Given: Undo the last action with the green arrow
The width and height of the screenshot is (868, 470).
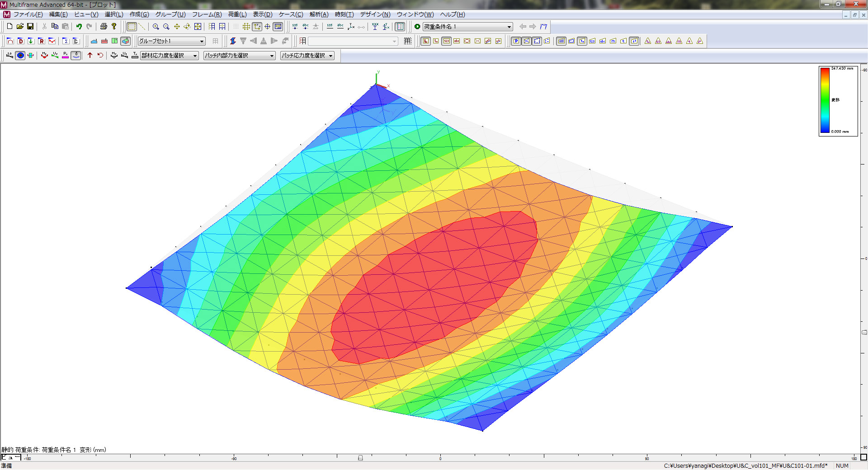Looking at the screenshot, I should [x=79, y=27].
